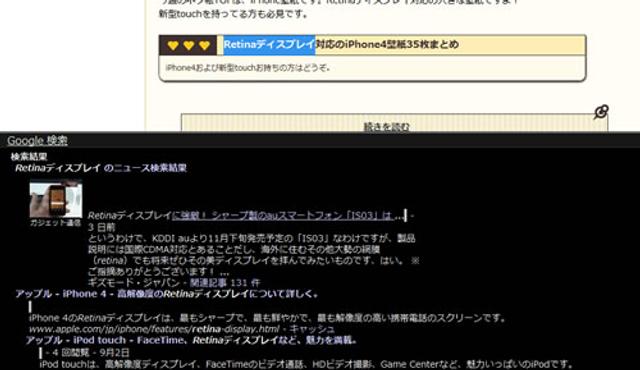Click the iPod touchは、高解像度ディスプレイ description line

point(307,364)
